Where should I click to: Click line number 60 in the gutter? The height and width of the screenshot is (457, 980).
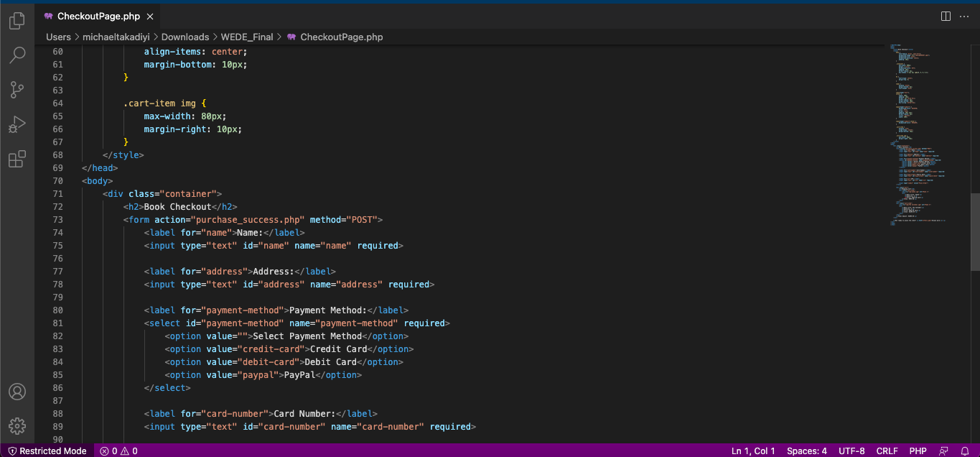57,52
